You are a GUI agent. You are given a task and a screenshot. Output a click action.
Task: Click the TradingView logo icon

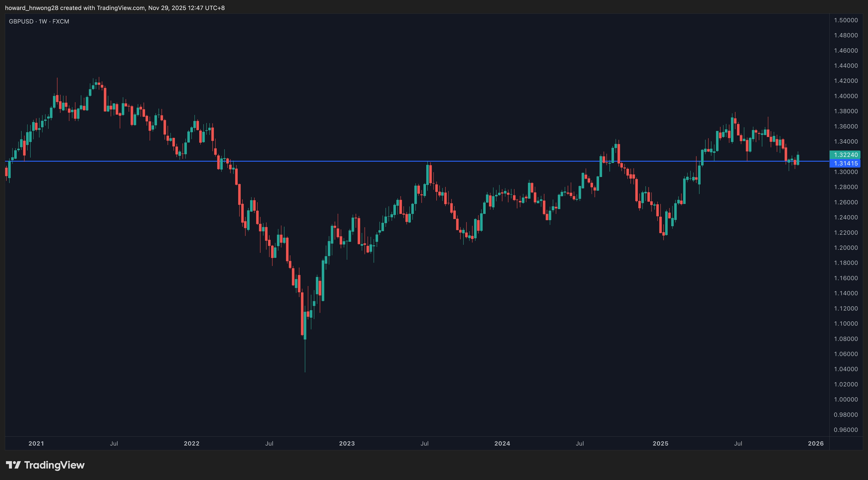(x=13, y=465)
